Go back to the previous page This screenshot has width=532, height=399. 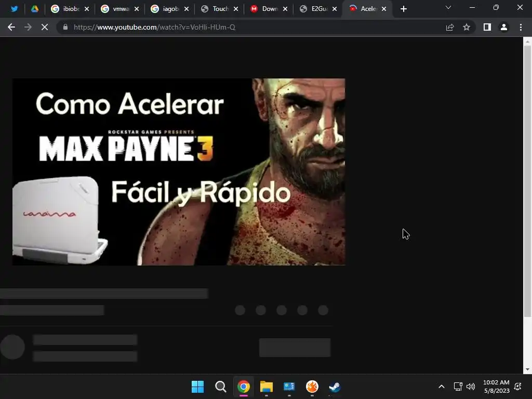coord(11,27)
